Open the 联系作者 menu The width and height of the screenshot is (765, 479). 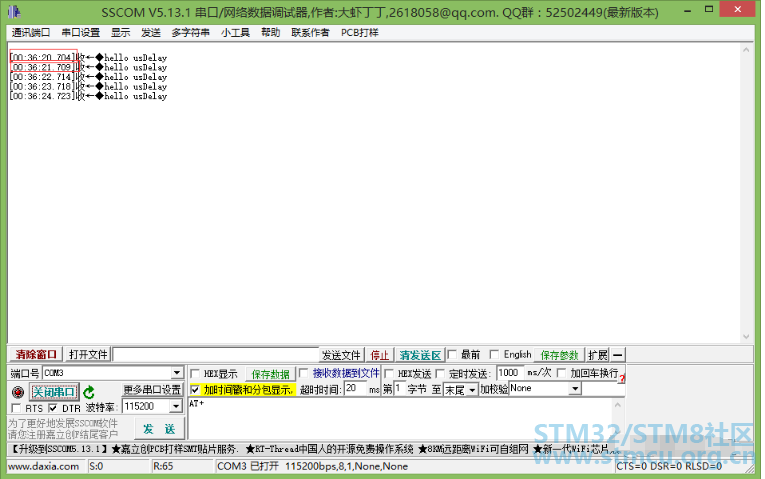pos(310,33)
